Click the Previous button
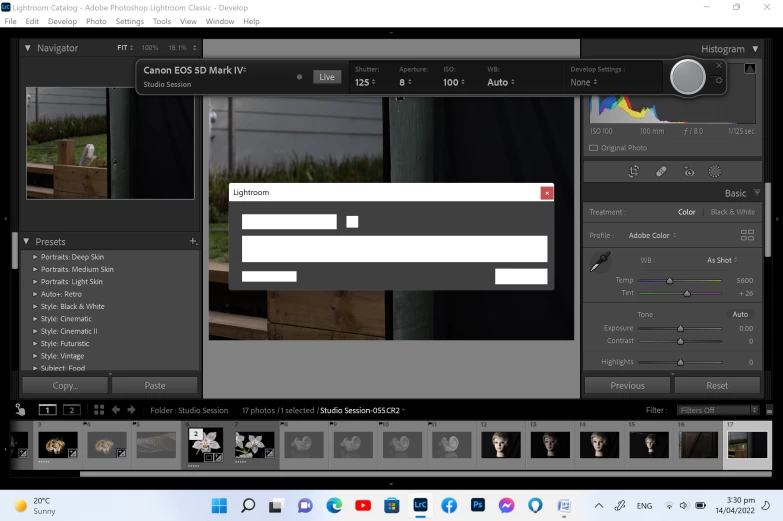783x521 pixels. tap(627, 386)
